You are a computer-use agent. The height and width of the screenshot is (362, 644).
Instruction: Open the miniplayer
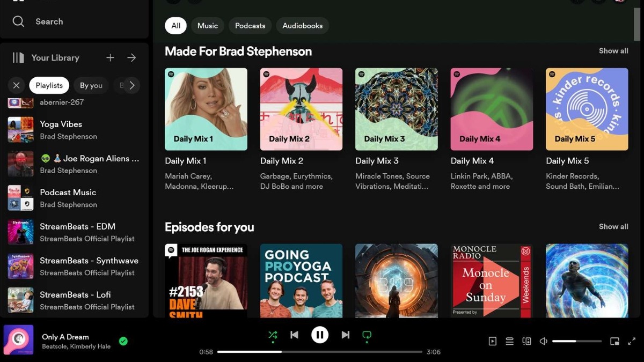pyautogui.click(x=615, y=341)
